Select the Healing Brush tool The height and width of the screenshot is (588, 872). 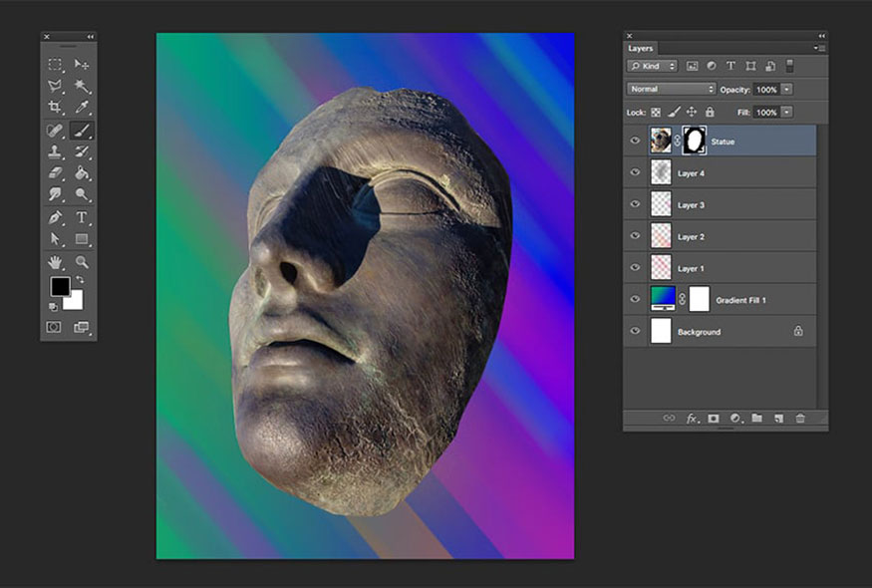[55, 131]
